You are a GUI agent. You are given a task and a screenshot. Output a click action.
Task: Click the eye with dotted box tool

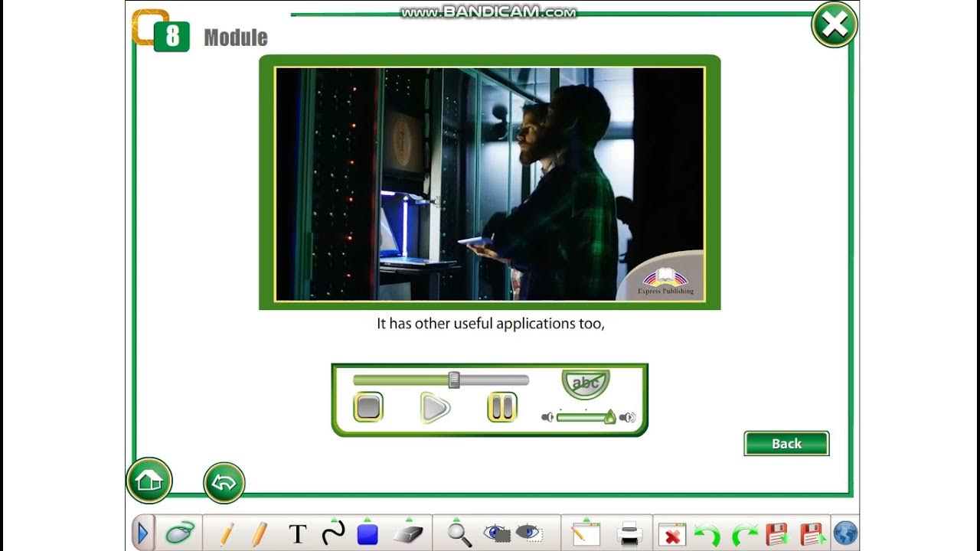[x=530, y=533]
